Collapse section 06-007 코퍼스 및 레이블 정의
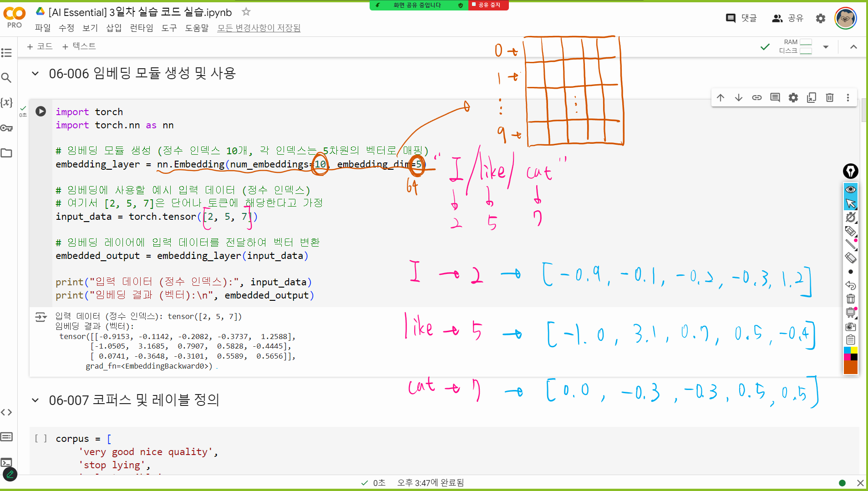The height and width of the screenshot is (491, 868). point(35,400)
